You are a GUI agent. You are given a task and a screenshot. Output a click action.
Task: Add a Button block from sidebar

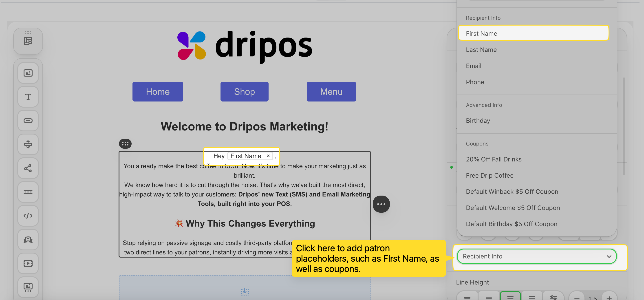(x=28, y=121)
